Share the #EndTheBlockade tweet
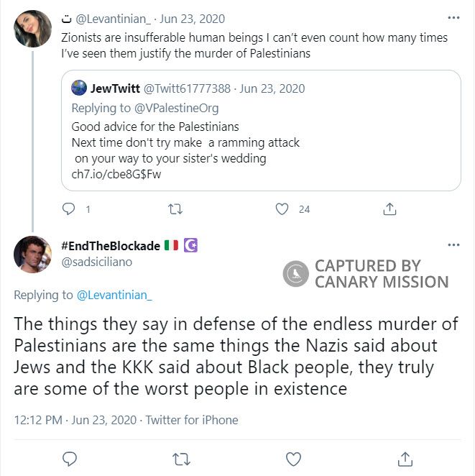The width and height of the screenshot is (475, 476). [405, 458]
